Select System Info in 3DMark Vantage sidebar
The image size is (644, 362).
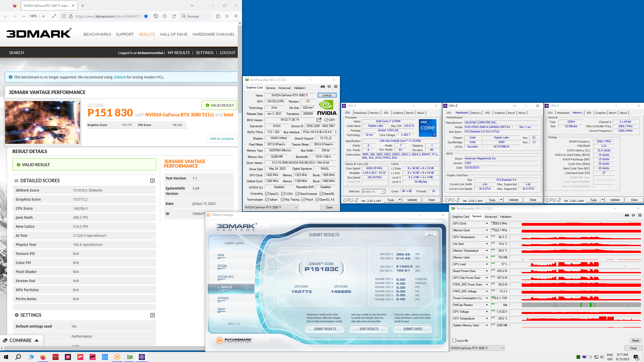click(225, 277)
